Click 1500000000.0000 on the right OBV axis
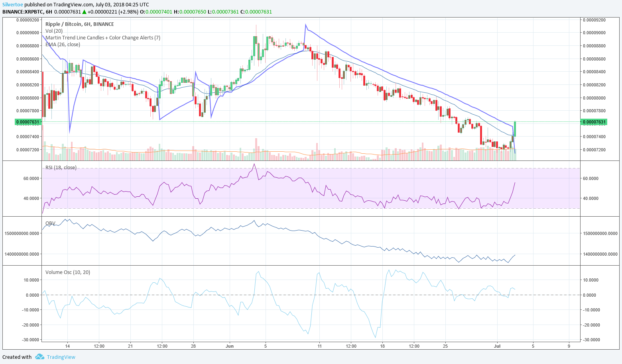 600,233
